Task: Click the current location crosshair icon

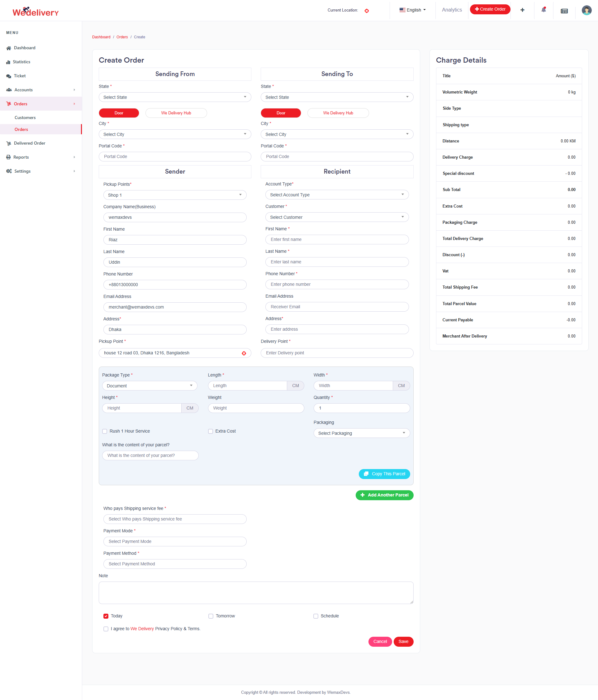Action: pyautogui.click(x=367, y=11)
